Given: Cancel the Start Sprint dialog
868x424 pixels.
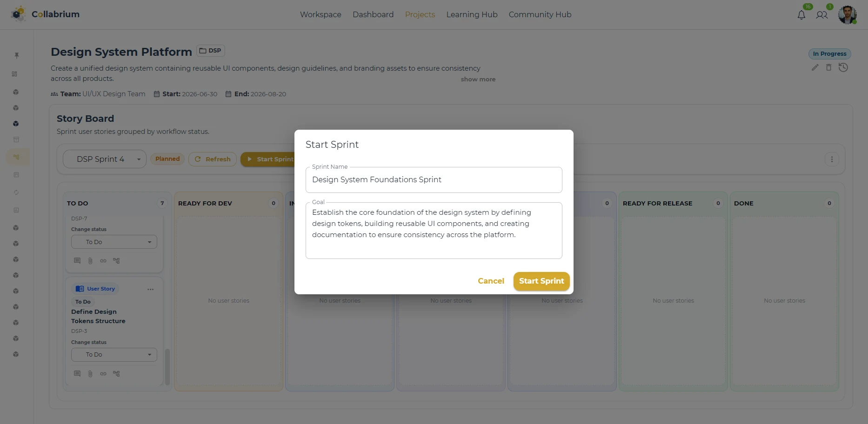Looking at the screenshot, I should (x=491, y=281).
